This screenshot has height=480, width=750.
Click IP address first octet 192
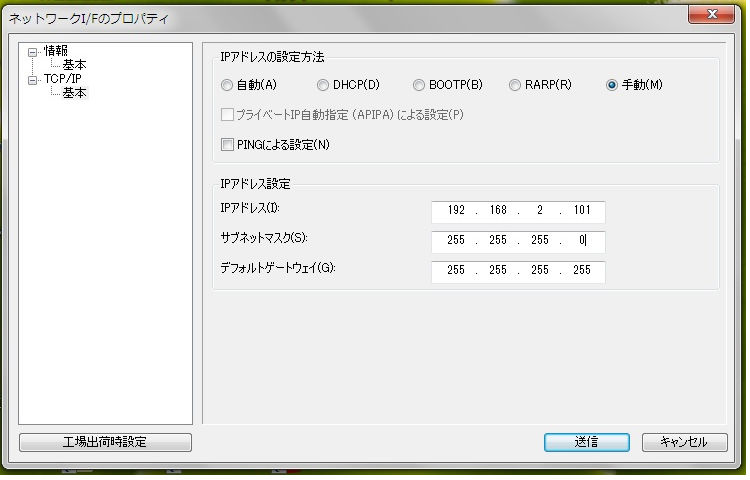pyautogui.click(x=456, y=210)
